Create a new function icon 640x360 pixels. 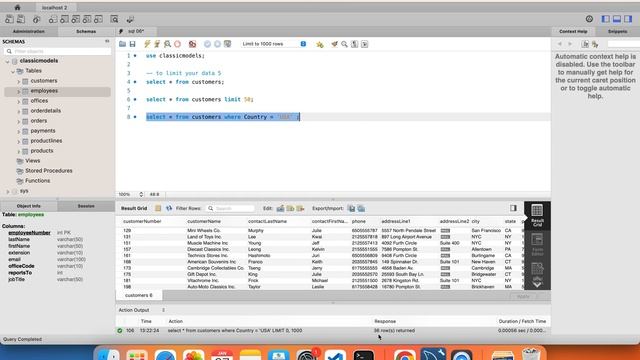pyautogui.click(x=98, y=19)
